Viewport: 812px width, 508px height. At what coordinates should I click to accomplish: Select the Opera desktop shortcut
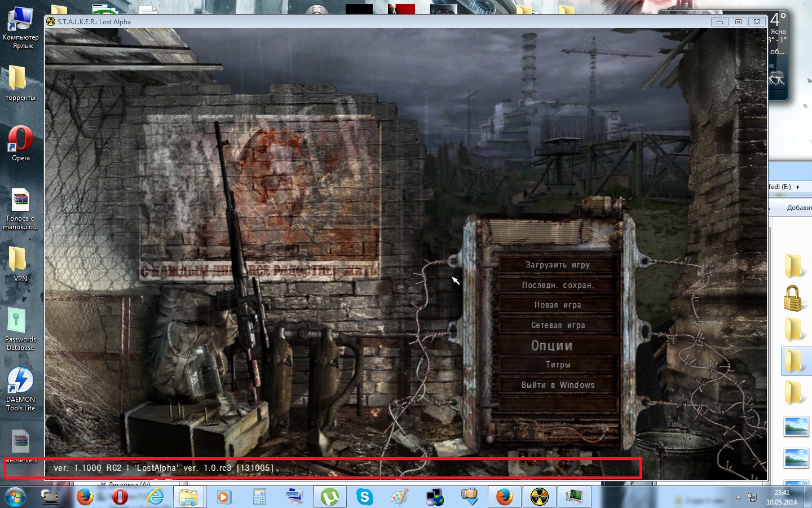(20, 144)
